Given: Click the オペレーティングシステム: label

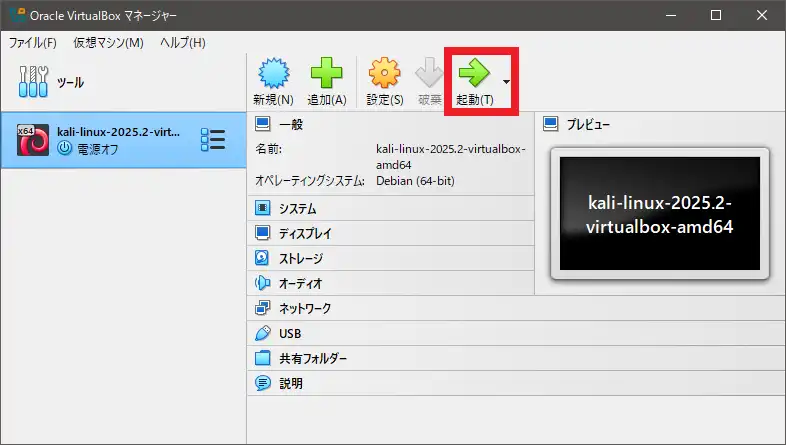Looking at the screenshot, I should click(310, 181).
